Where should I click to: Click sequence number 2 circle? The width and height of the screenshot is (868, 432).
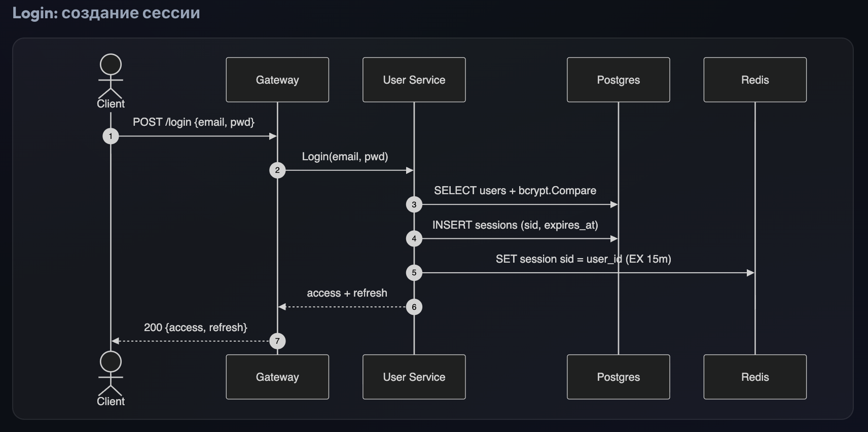277,170
